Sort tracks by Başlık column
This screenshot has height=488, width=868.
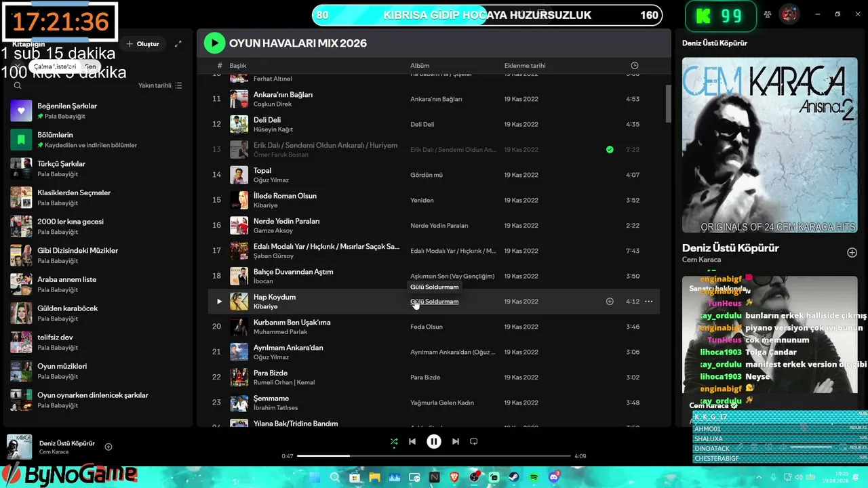pyautogui.click(x=238, y=66)
